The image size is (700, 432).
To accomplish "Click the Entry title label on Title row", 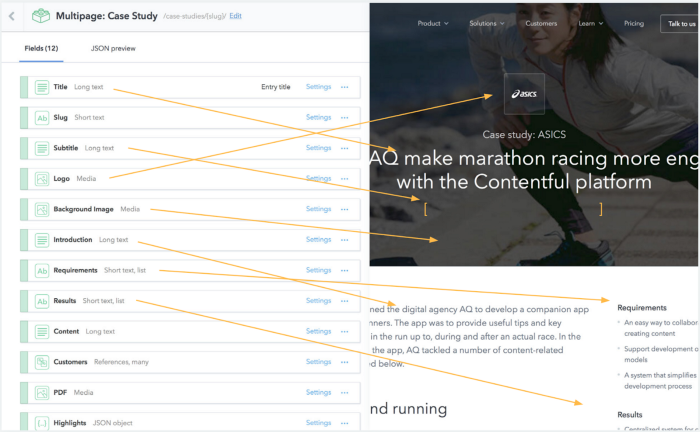I will pos(275,87).
